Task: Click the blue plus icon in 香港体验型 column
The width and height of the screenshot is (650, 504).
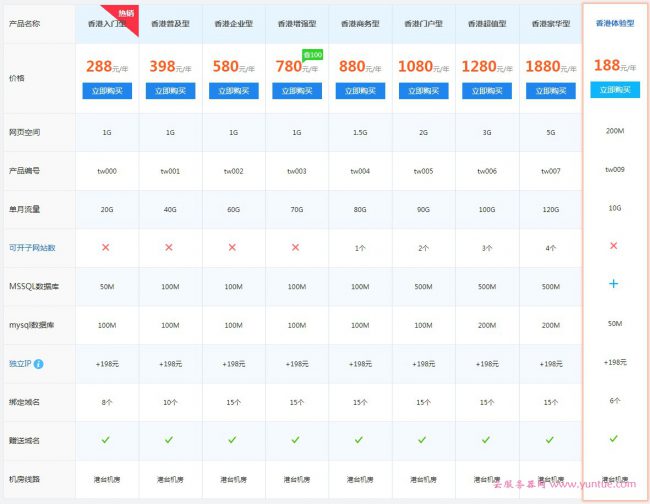Action: (614, 284)
